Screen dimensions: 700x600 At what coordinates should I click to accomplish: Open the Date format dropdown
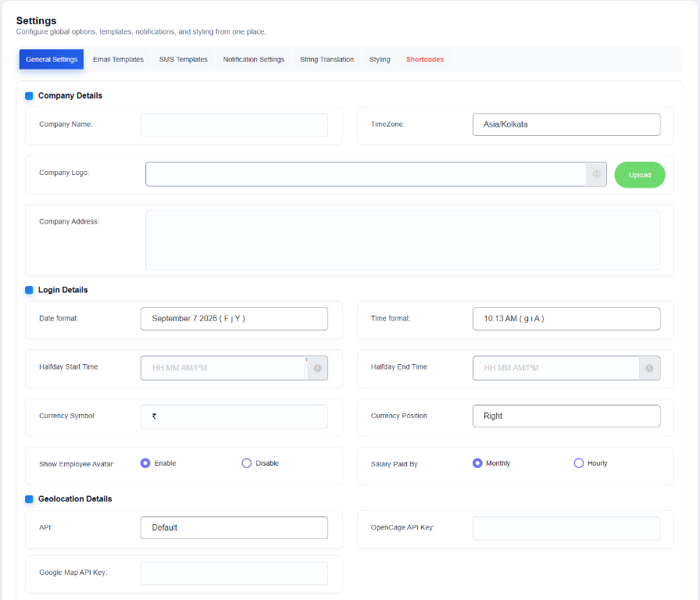pos(234,319)
